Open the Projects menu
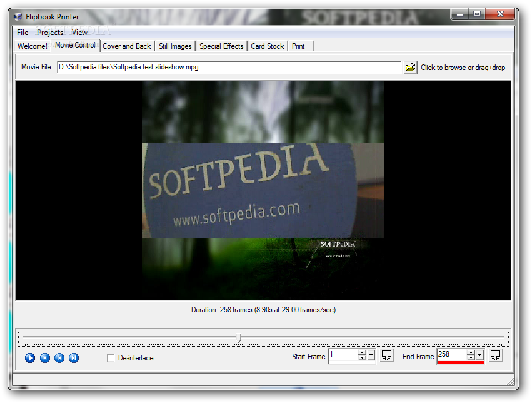The image size is (532, 403). point(50,33)
